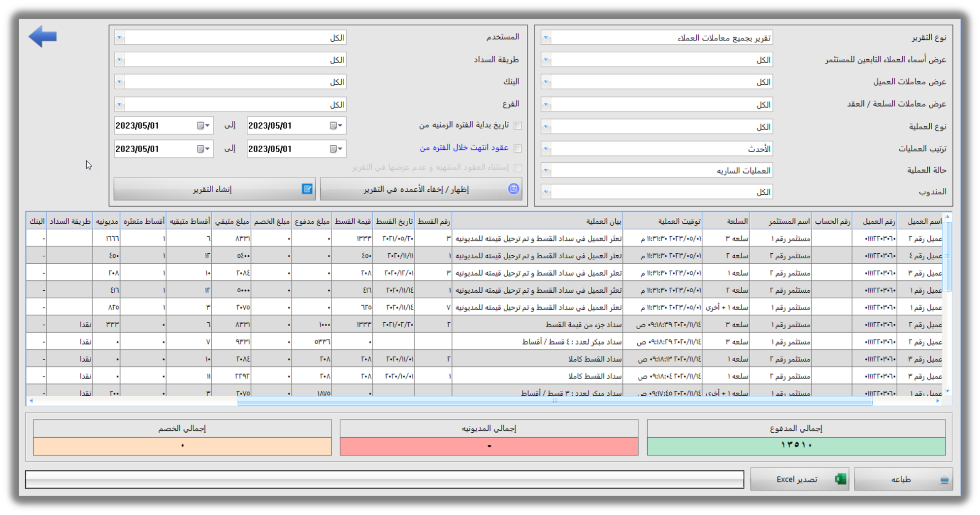
Task: Click the table's scroll-up arrow
Action: coord(947,217)
